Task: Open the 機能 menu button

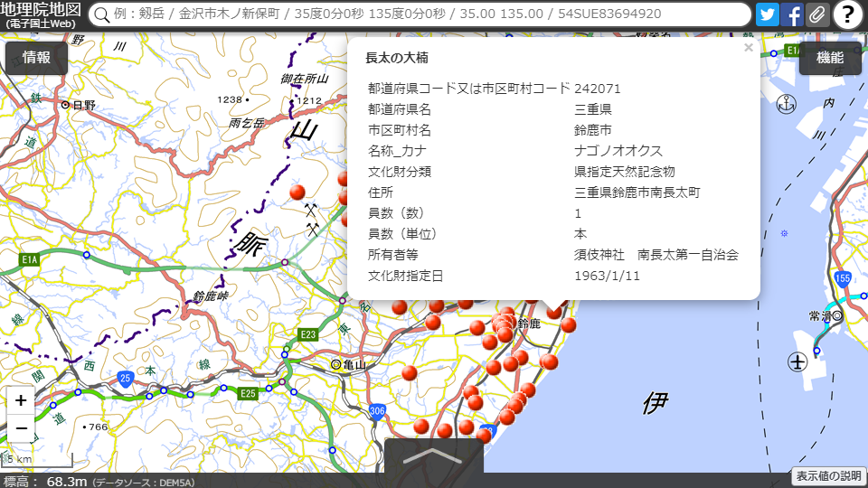Action: point(829,58)
